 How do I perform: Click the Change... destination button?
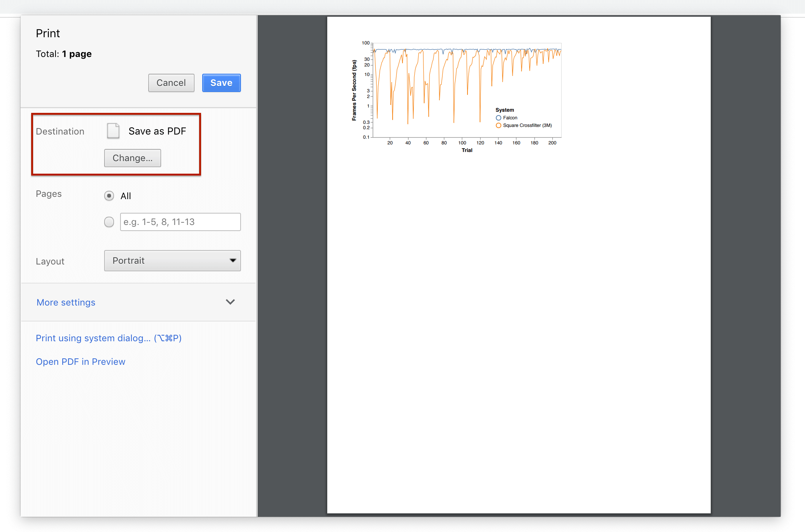point(133,158)
